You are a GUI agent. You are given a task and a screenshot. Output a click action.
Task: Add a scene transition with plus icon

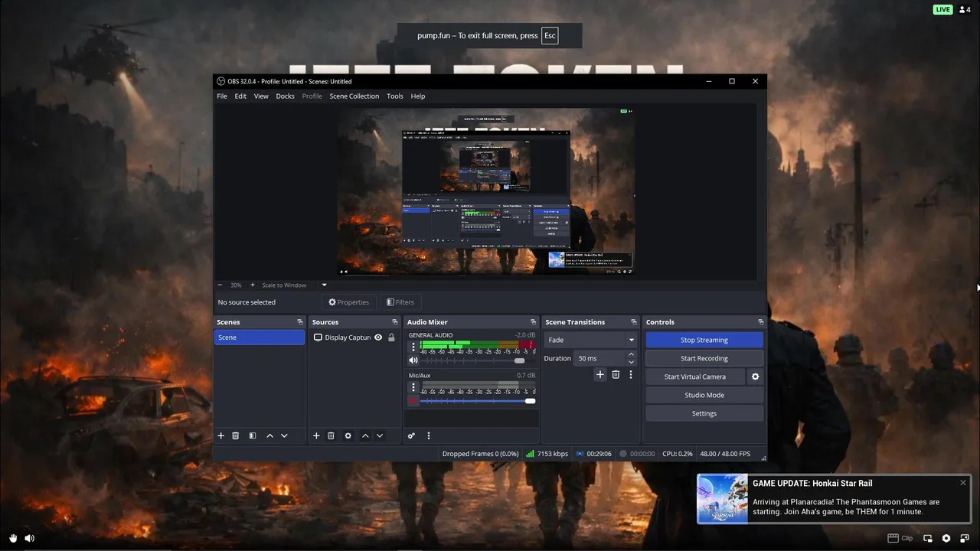click(x=600, y=374)
